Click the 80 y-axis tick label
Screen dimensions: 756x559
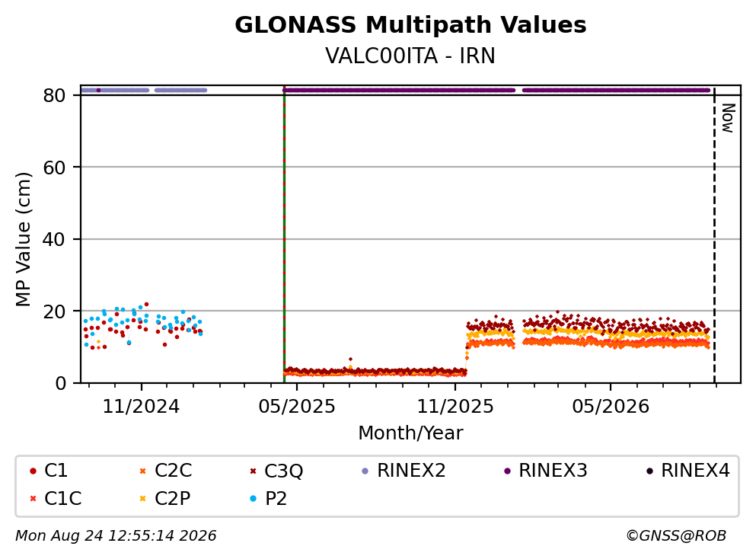click(54, 95)
